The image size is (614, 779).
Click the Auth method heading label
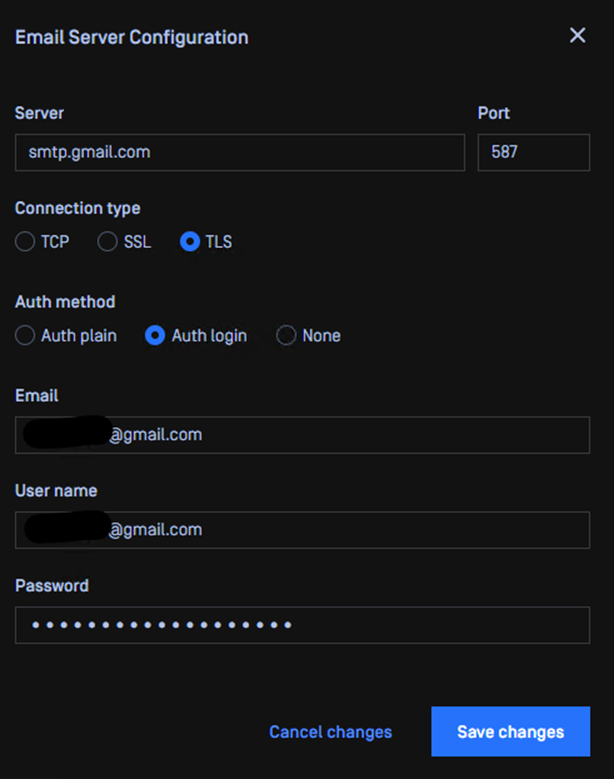pyautogui.click(x=65, y=302)
